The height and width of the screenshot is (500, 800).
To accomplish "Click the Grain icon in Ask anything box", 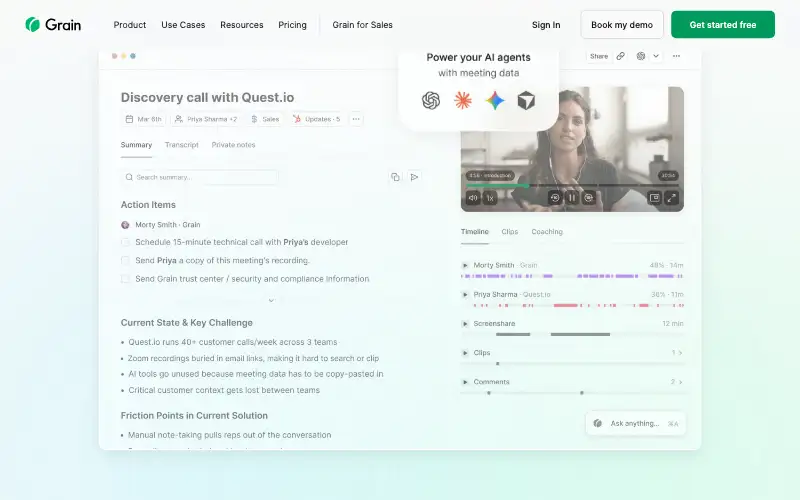I will 597,423.
